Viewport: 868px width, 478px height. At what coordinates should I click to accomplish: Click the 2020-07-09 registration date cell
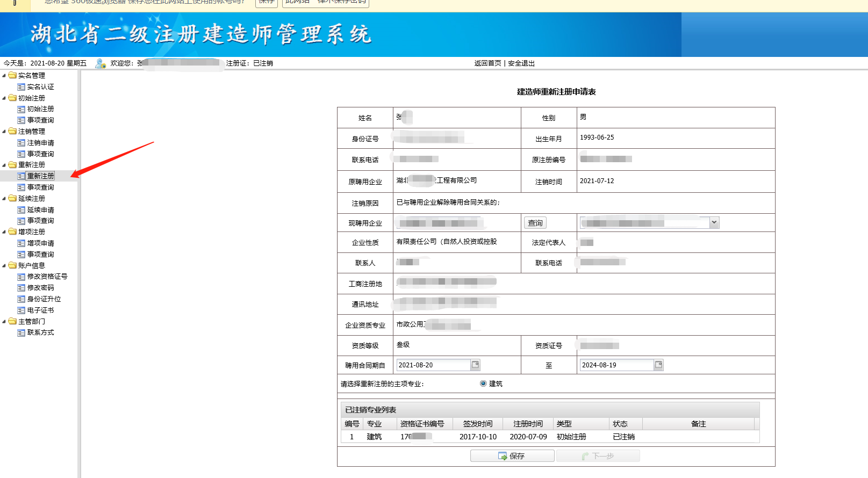(528, 437)
